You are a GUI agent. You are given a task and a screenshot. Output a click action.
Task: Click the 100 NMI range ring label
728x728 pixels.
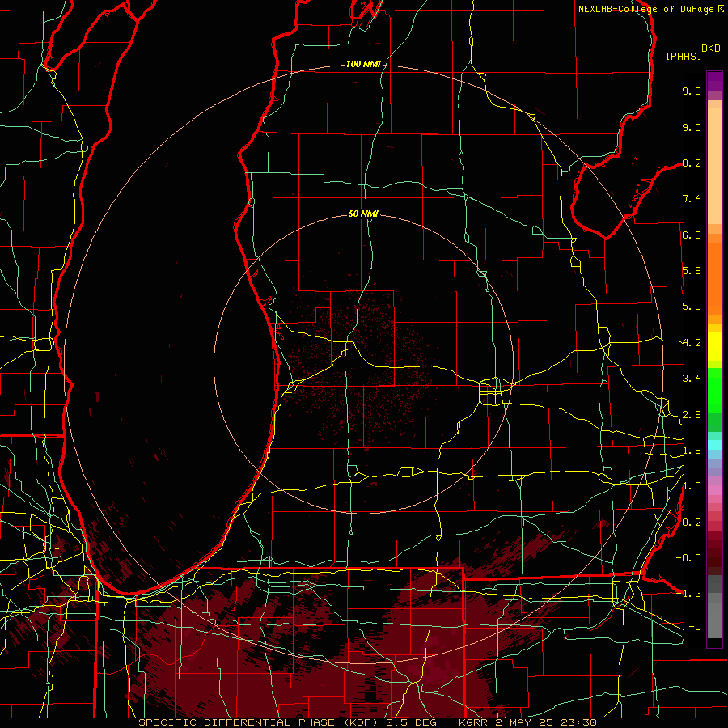pyautogui.click(x=363, y=64)
